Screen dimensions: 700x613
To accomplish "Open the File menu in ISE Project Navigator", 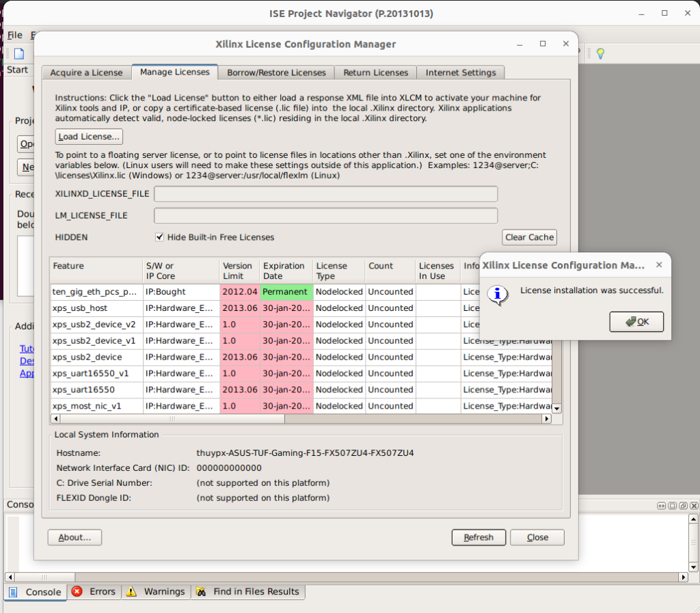I will click(15, 36).
